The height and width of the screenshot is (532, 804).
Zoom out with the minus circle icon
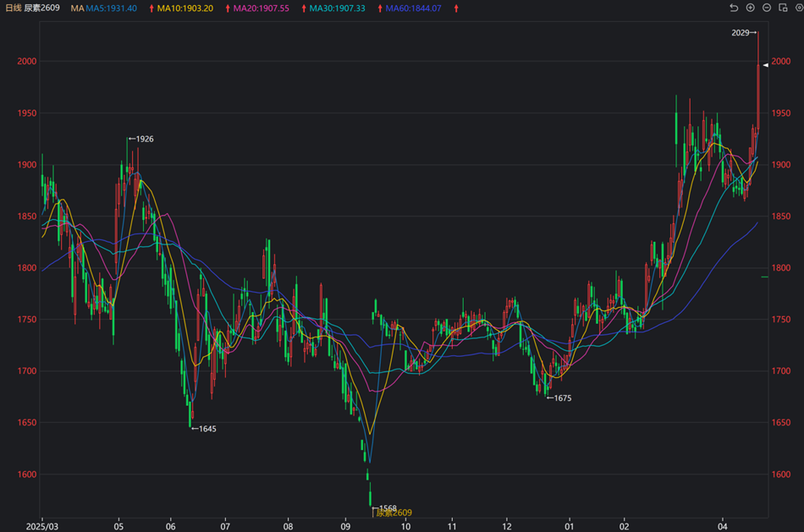766,8
